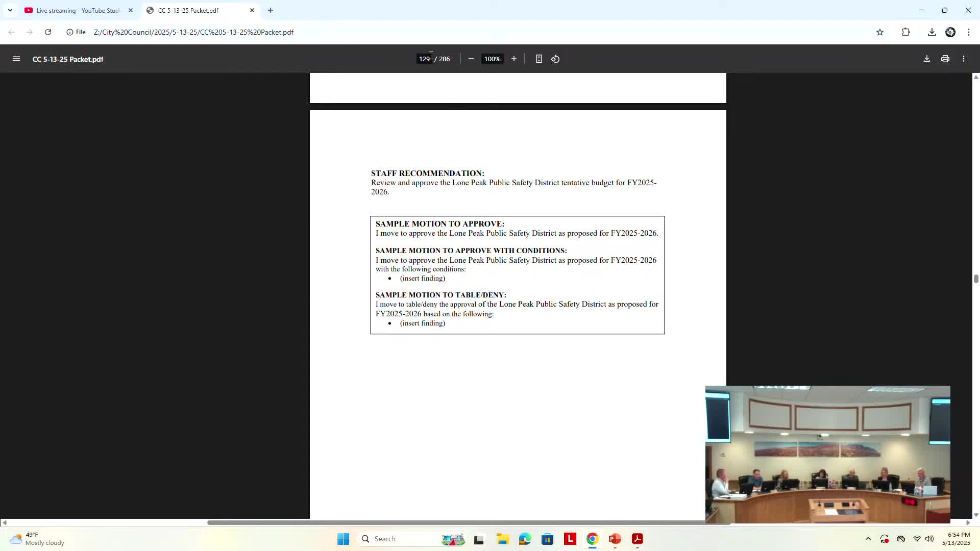Open the Chrome downloads icon

click(932, 32)
